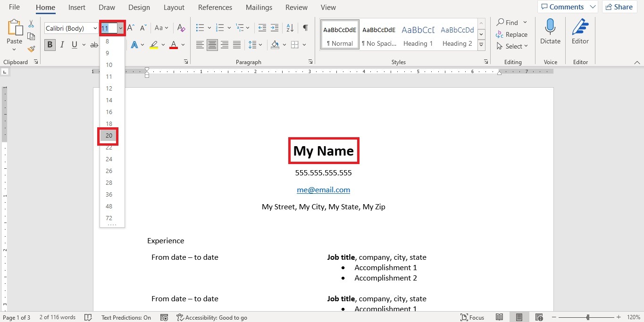Image resolution: width=644 pixels, height=322 pixels.
Task: Click the Comments button
Action: tap(568, 7)
